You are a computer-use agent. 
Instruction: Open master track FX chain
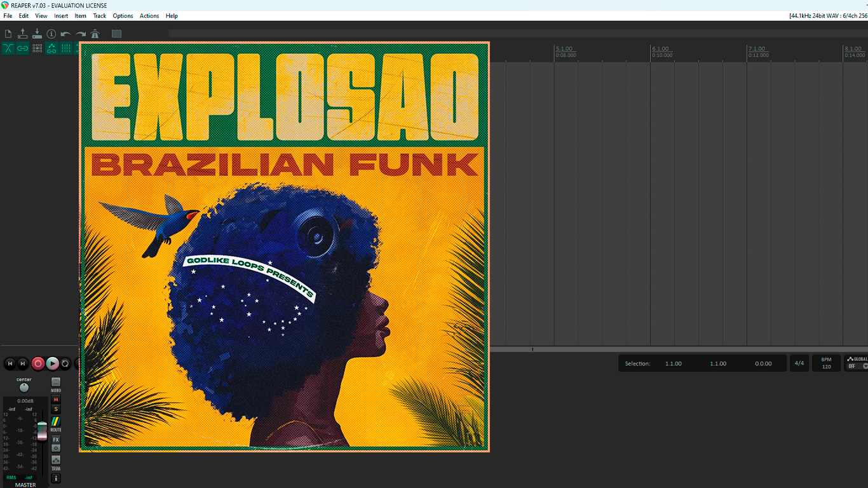56,440
